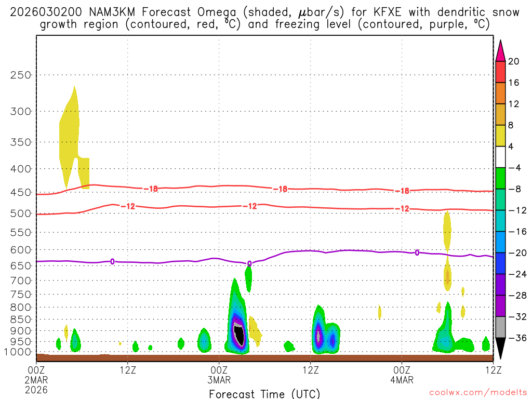The width and height of the screenshot is (532, 399).
Task: Click the '-28' colorbar value label
Action: [517, 296]
